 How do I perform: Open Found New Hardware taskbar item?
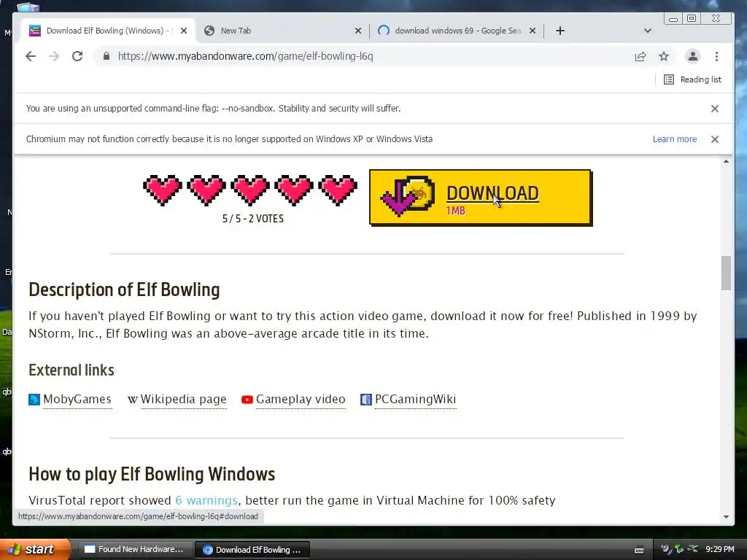click(x=134, y=550)
